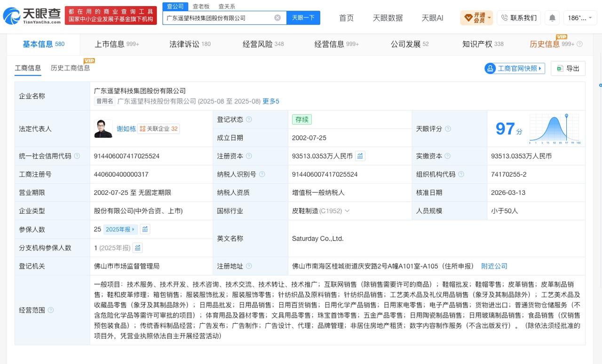
Task: Select the 工商信息 sub-tab
Action: click(28, 68)
